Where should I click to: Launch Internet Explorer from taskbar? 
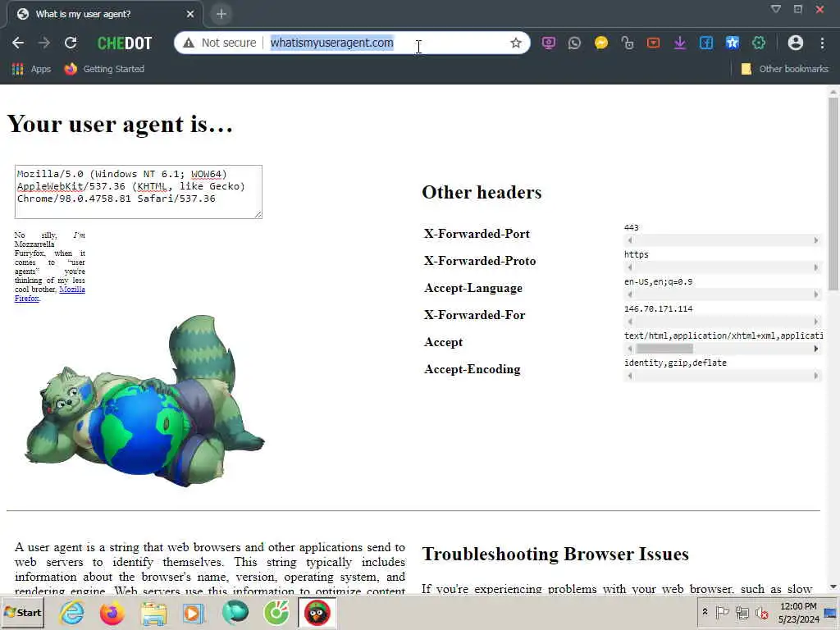click(72, 613)
